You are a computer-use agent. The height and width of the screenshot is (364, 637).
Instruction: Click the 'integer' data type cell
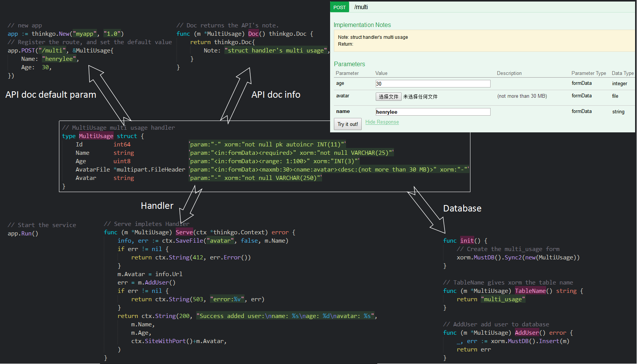point(620,84)
